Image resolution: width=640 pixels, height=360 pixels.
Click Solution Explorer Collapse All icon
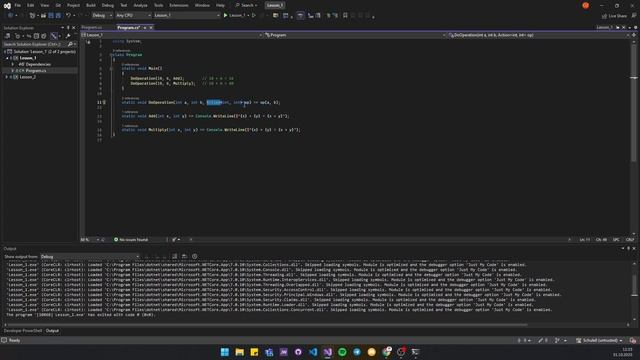[x=36, y=36]
